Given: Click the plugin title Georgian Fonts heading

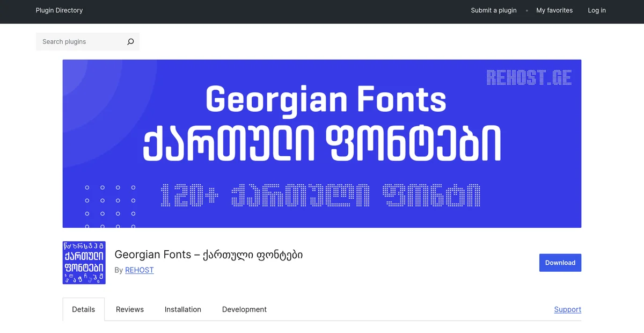Looking at the screenshot, I should pyautogui.click(x=209, y=255).
